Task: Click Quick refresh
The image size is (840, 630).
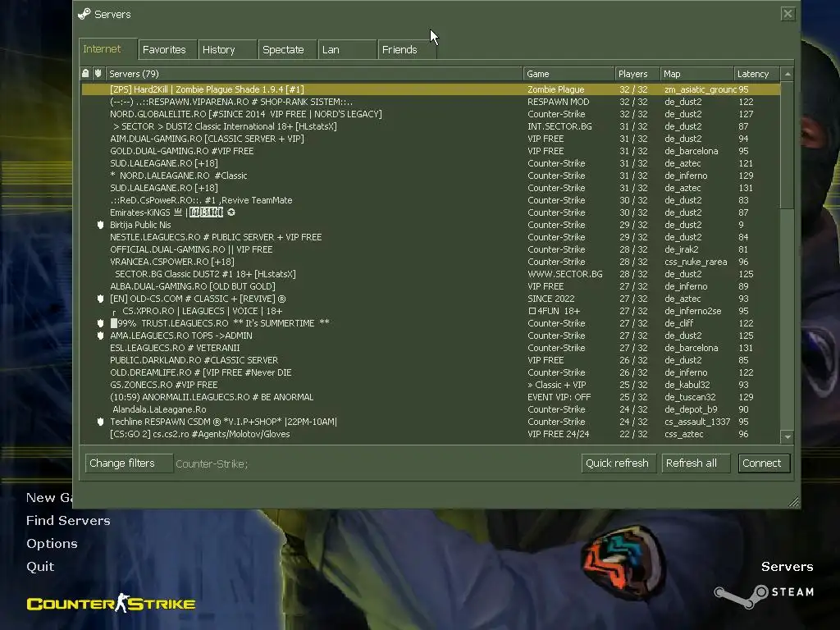Action: pyautogui.click(x=619, y=463)
